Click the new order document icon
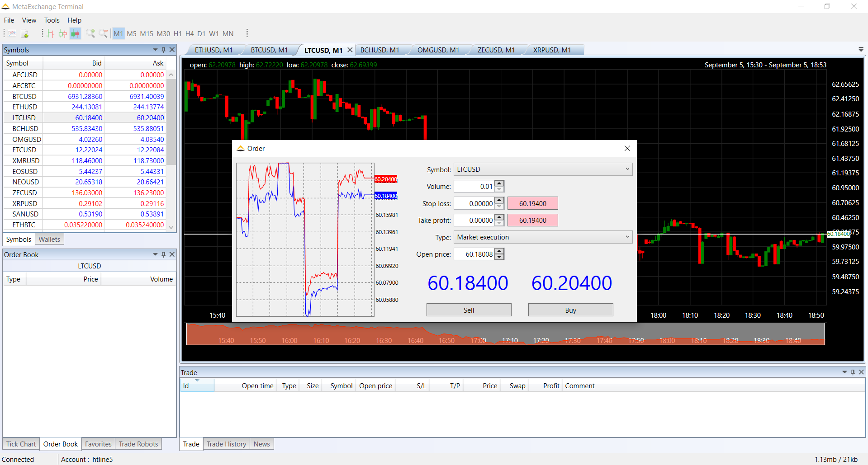The width and height of the screenshot is (868, 465). [x=25, y=33]
